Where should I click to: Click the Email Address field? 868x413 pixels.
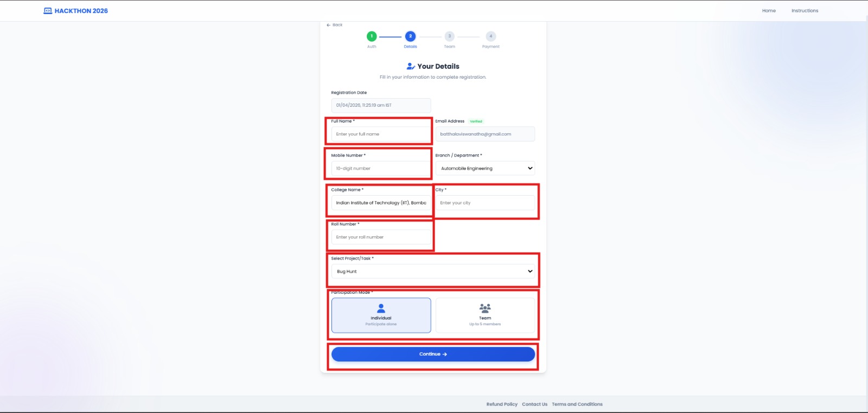(485, 134)
